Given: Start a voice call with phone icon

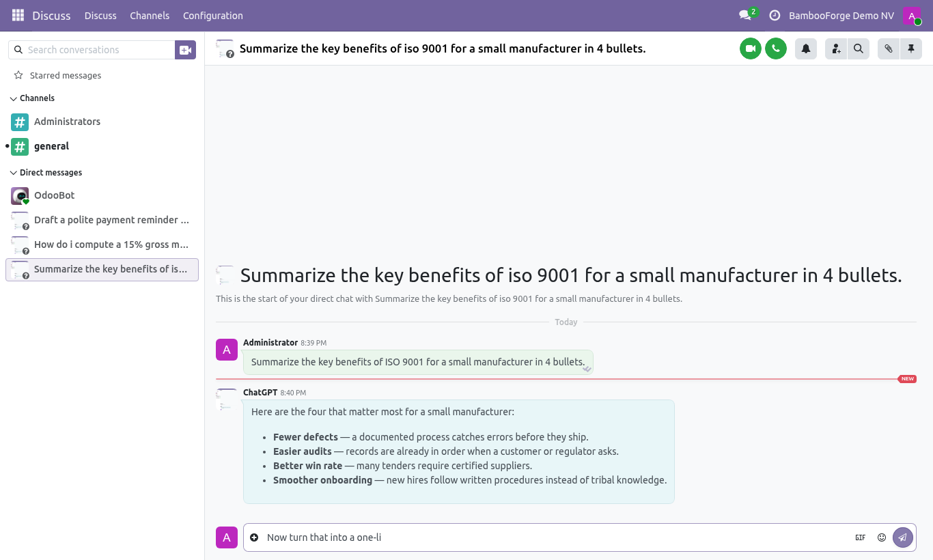Looking at the screenshot, I should click(x=775, y=48).
